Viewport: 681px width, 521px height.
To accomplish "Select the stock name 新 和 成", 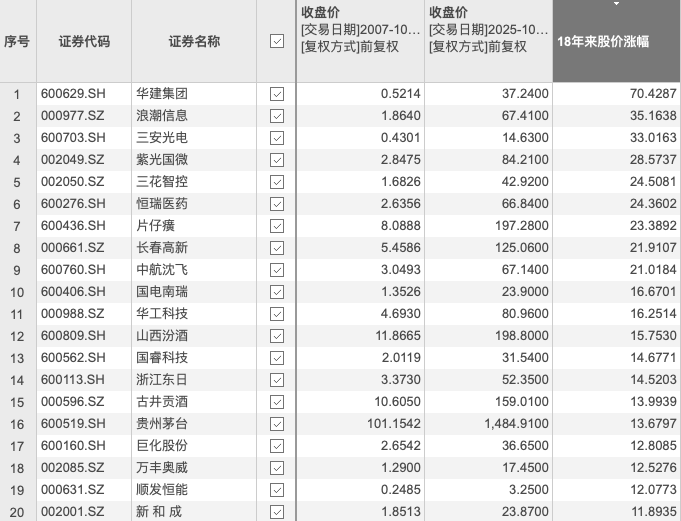I will 159,512.
